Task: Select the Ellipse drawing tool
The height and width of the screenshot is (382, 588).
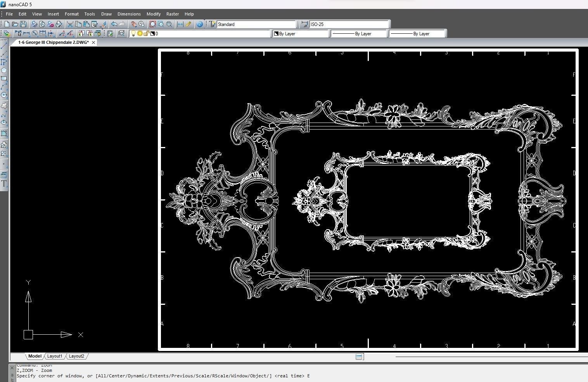Action: (4, 122)
